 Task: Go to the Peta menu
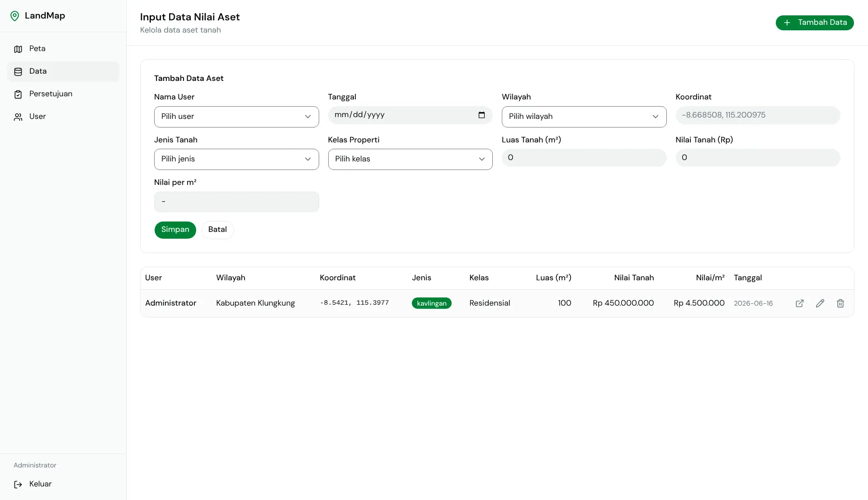63,49
